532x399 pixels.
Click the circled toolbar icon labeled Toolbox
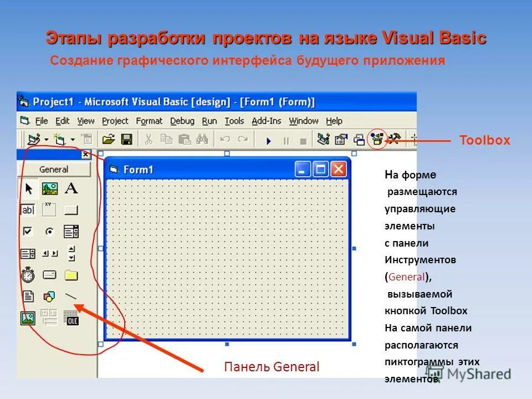point(377,139)
